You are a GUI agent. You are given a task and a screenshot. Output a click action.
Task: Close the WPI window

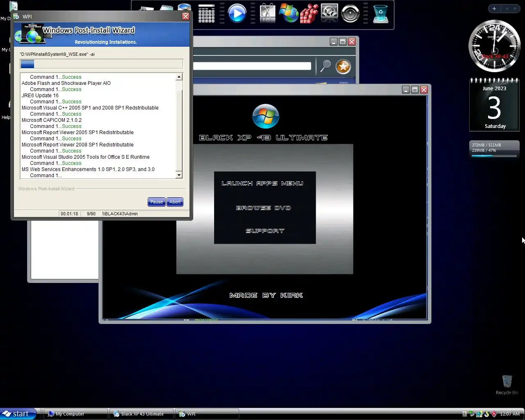(x=185, y=16)
